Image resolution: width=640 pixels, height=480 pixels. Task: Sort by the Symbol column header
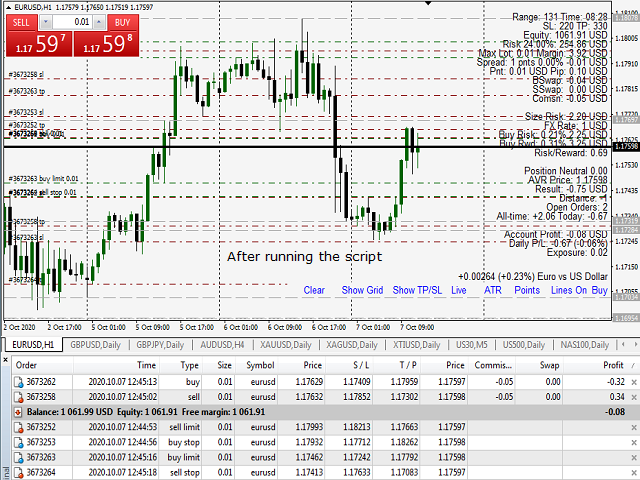[256, 365]
